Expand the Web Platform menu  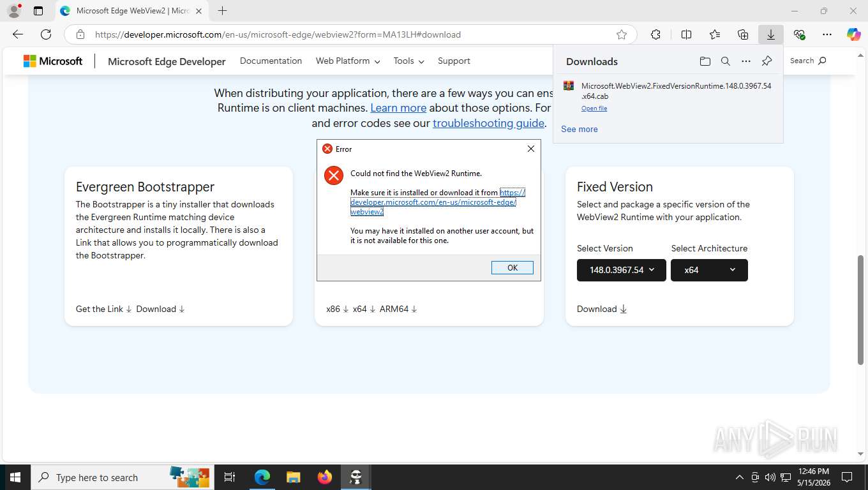[x=348, y=61]
